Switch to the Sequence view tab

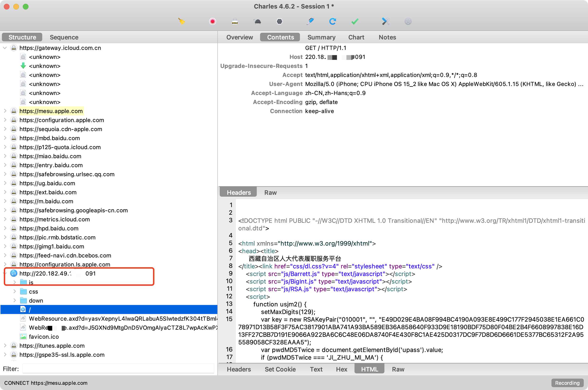click(x=64, y=37)
